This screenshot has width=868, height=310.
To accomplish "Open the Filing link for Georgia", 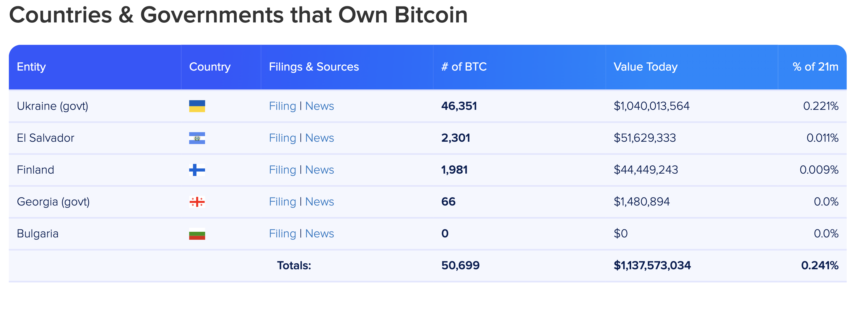I will pos(282,202).
